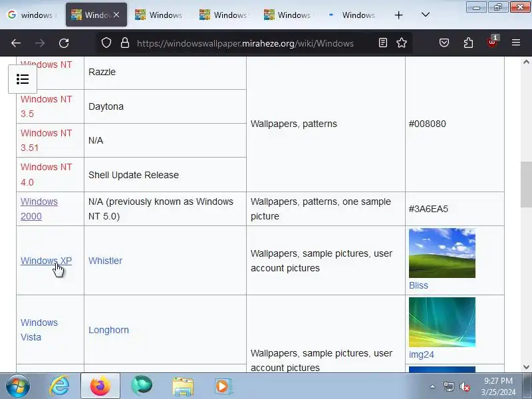Open the Longhorn codename link
The image size is (532, 399).
[x=108, y=330]
